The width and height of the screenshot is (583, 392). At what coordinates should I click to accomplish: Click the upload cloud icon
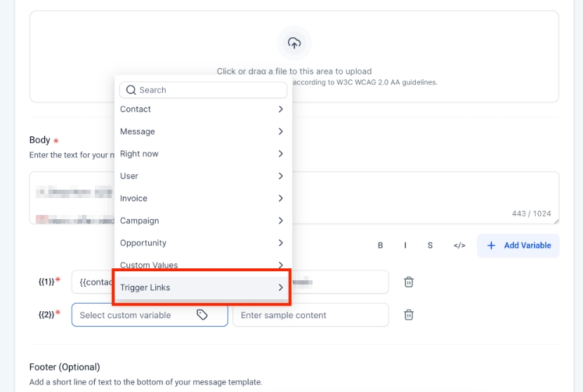click(x=294, y=43)
